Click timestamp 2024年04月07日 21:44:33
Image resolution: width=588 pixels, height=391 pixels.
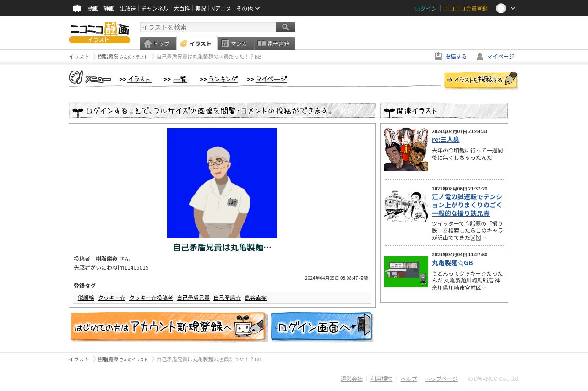click(x=459, y=131)
